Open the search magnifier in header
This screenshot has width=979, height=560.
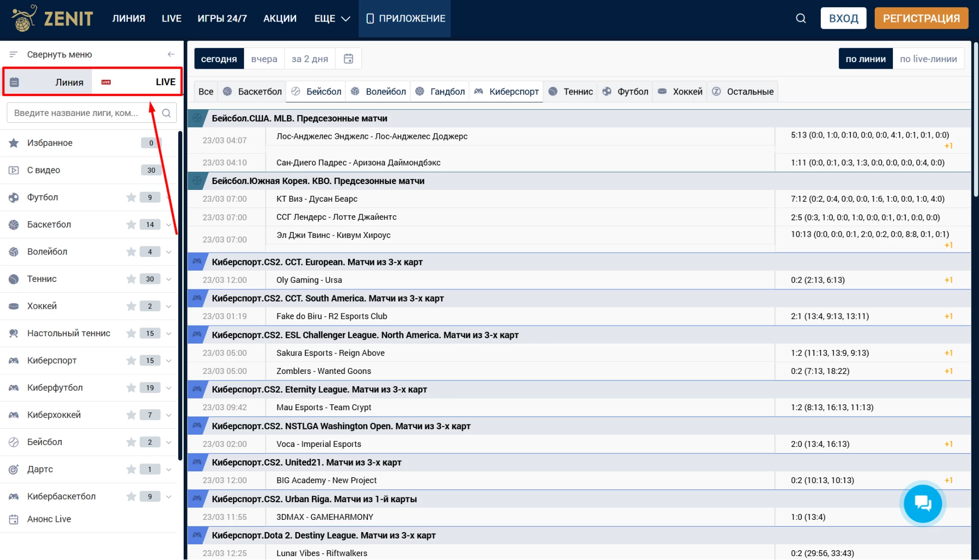tap(801, 19)
